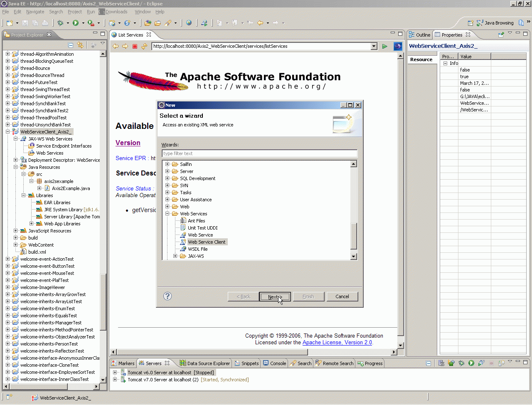Click the Open Type toolbar icon

[148, 23]
